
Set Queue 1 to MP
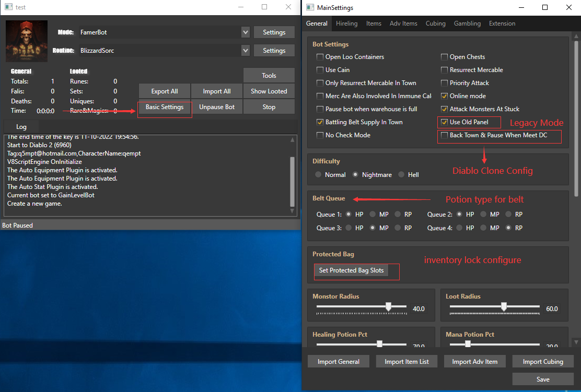coord(373,215)
